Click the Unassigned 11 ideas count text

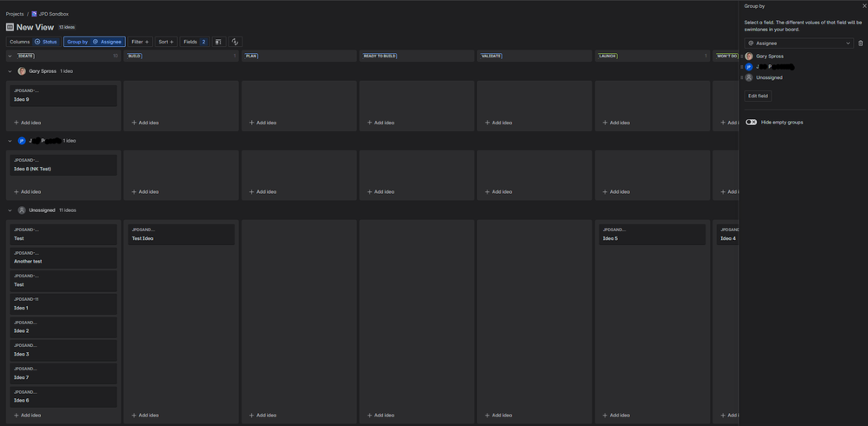pos(68,210)
